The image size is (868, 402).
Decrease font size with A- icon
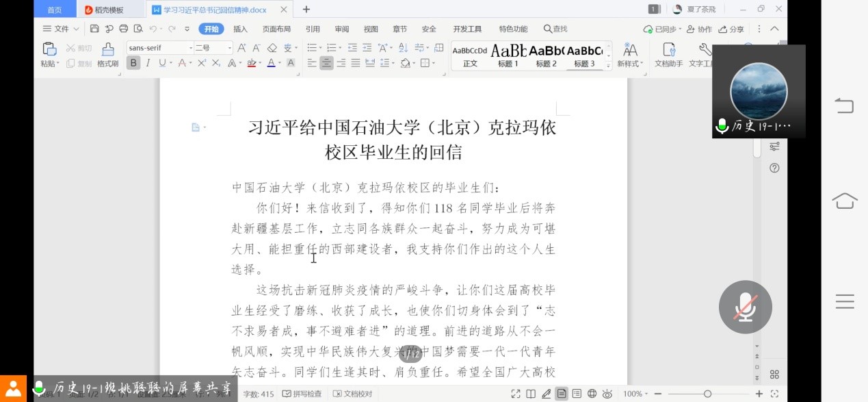257,48
